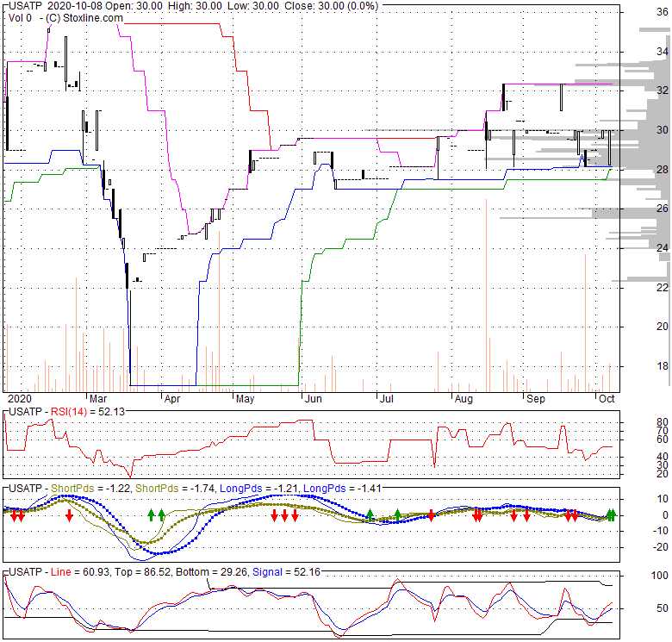Click the 22 label on the price axis
The image size is (672, 642).
[663, 287]
